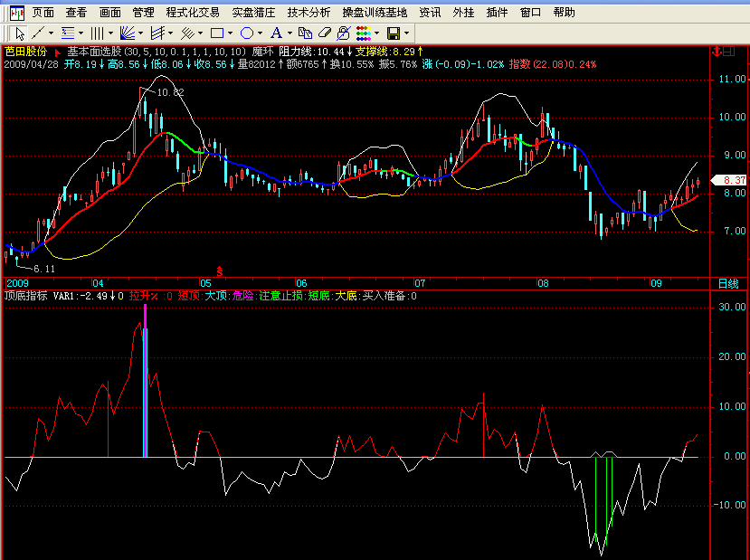Screen dimensions: 750x560
Task: Open the 技术分析 menu
Action: (309, 13)
